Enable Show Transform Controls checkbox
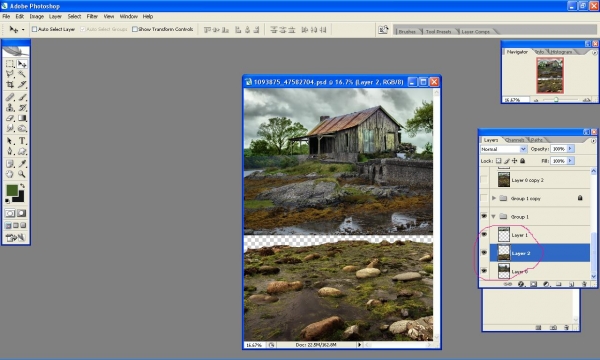Image resolution: width=600 pixels, height=360 pixels. point(135,29)
